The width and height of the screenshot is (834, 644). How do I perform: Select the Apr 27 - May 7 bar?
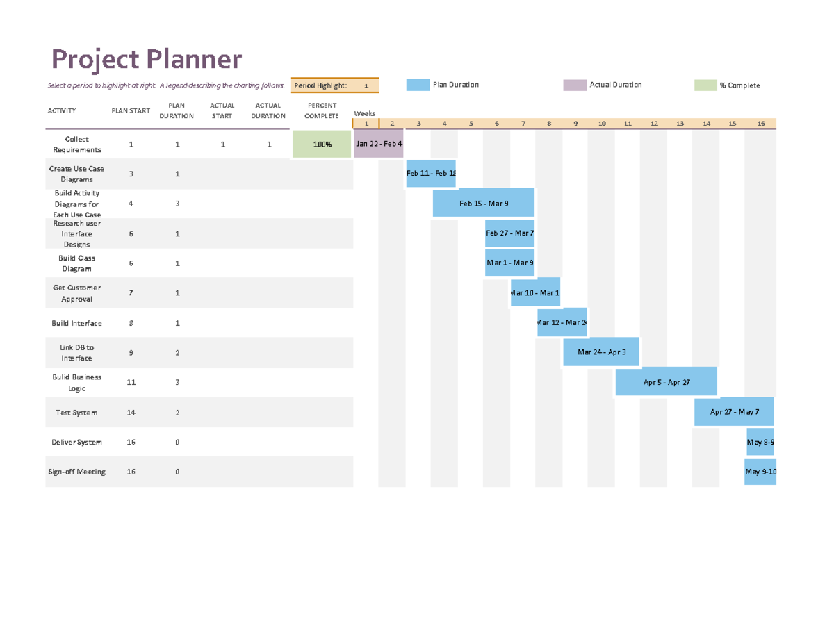click(734, 412)
